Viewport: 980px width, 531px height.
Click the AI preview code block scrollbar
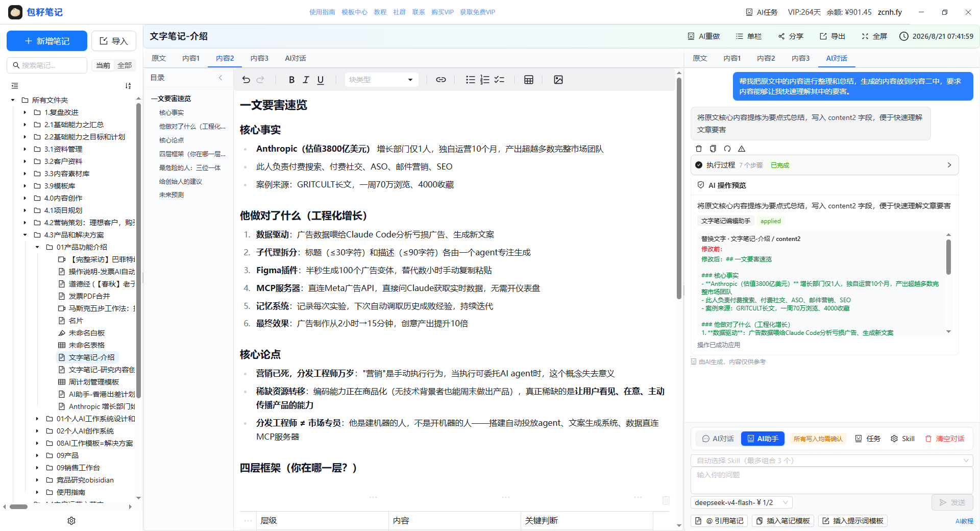948,257
